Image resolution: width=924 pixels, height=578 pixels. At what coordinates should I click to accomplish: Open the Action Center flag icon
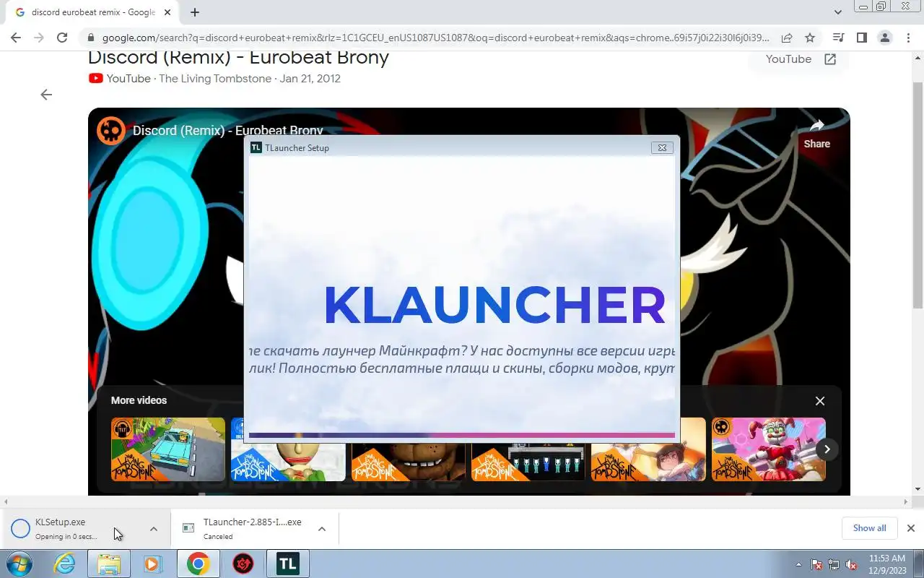[816, 564]
